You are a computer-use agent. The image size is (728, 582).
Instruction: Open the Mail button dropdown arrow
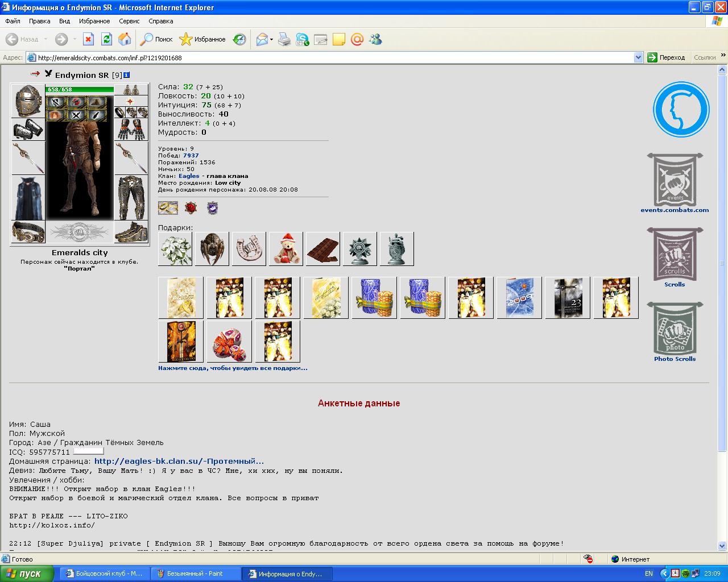pos(272,40)
